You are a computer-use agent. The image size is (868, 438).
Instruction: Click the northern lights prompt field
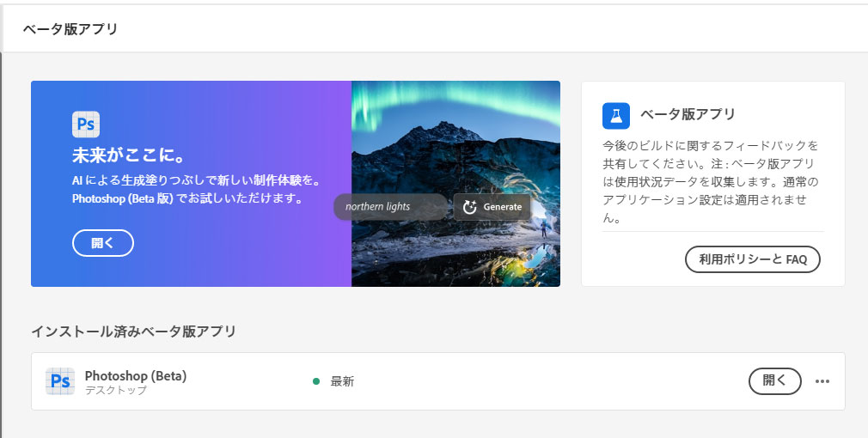(390, 207)
